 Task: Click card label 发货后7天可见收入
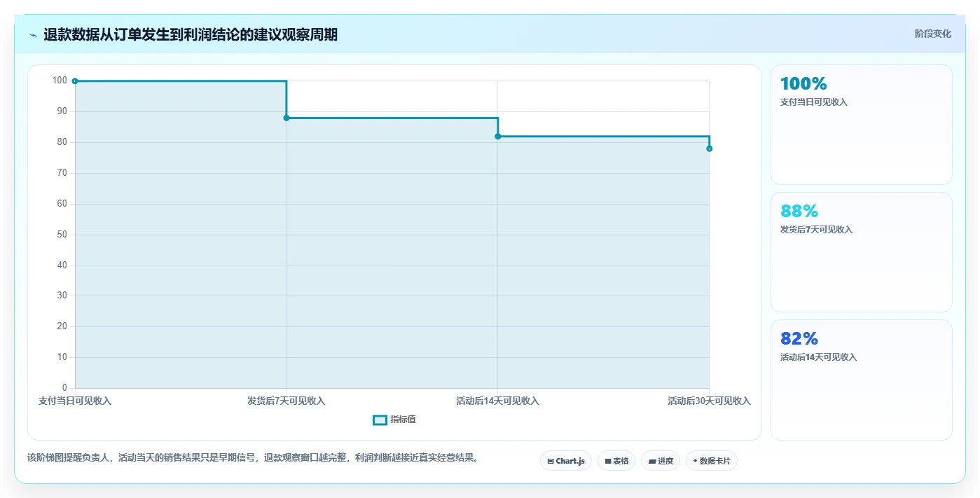pos(816,230)
